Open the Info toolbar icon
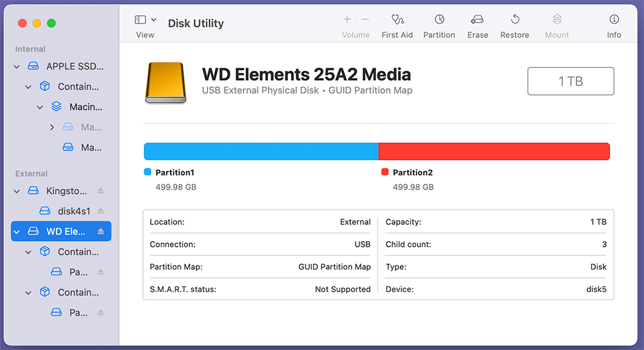Image resolution: width=644 pixels, height=350 pixels. coord(614,19)
